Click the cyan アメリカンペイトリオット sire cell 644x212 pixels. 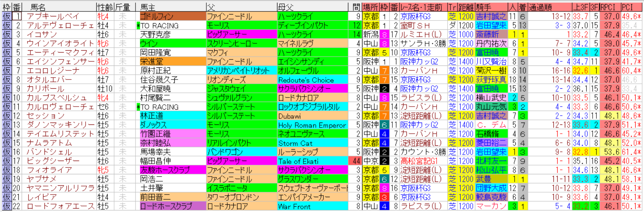[x=242, y=71]
